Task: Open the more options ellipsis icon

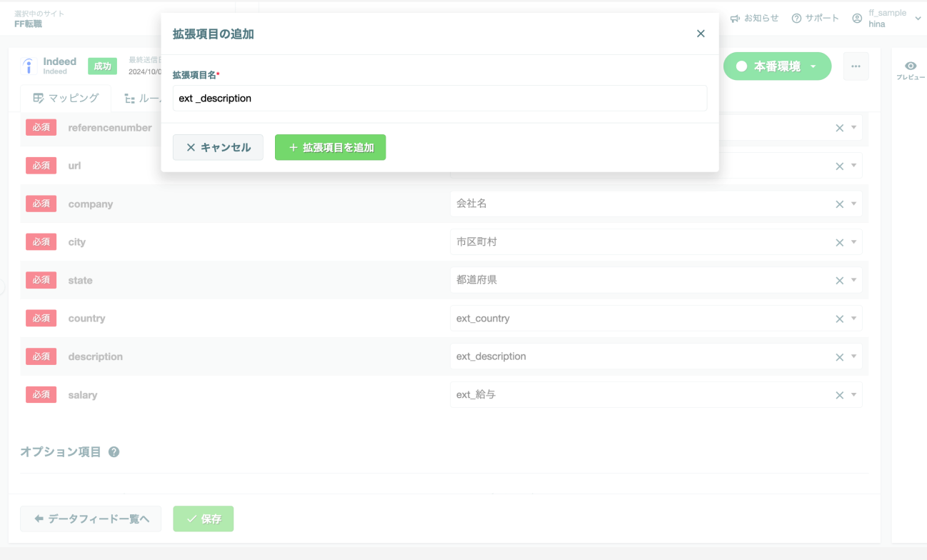Action: point(856,65)
